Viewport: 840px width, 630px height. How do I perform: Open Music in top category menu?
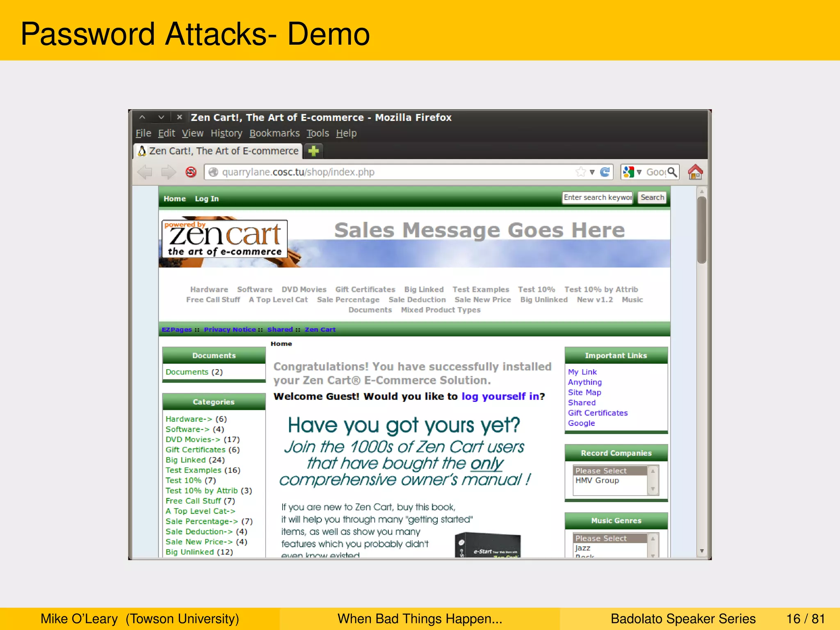[x=632, y=300]
